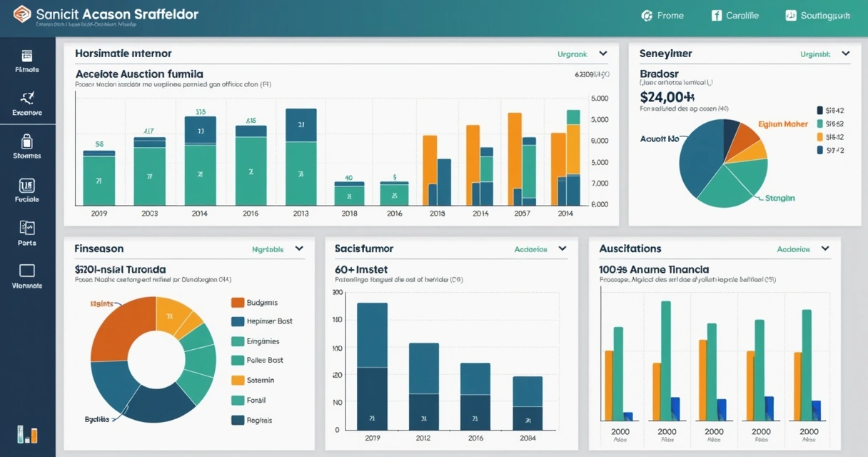Select the Filmots sidebar icon
The width and height of the screenshot is (868, 457).
point(26,61)
